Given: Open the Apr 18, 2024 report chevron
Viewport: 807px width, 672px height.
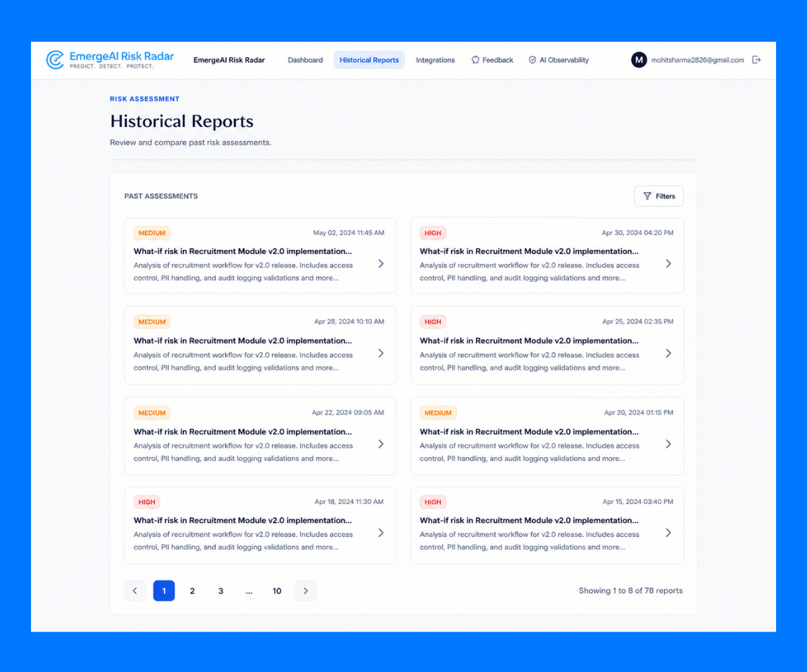Looking at the screenshot, I should [381, 532].
